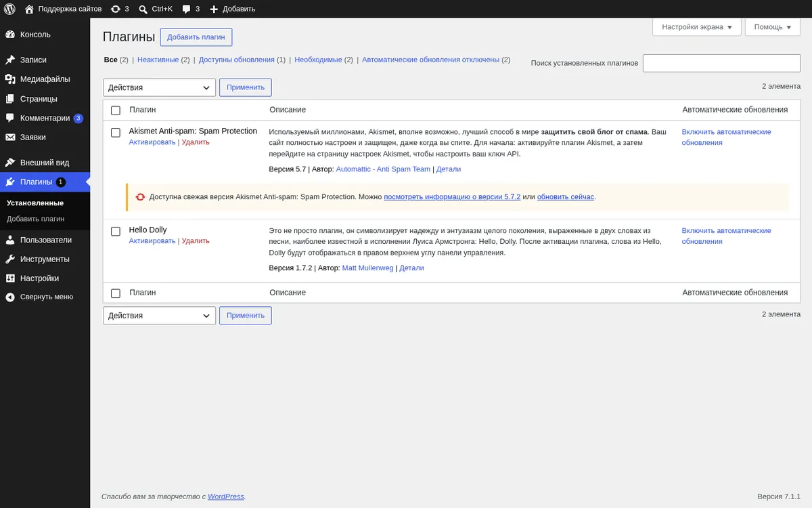
Task: Click the Плагины badge showing 1
Action: pos(61,182)
